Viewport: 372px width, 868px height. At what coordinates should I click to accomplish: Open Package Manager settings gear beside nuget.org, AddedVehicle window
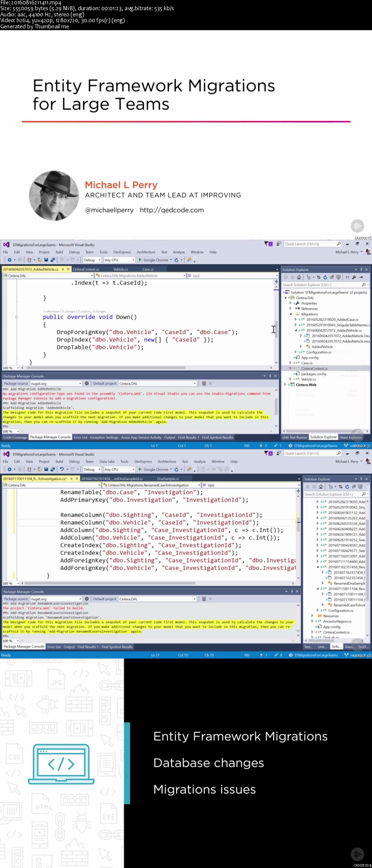(86, 383)
